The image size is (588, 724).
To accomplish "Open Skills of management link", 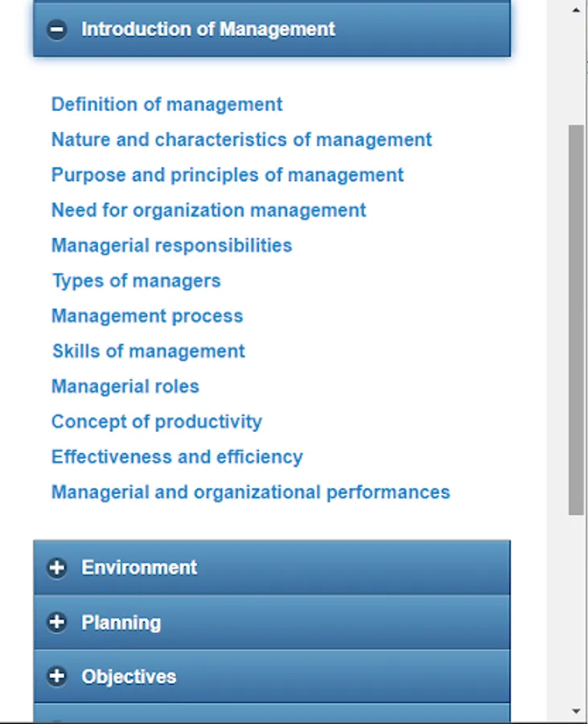I will (149, 352).
